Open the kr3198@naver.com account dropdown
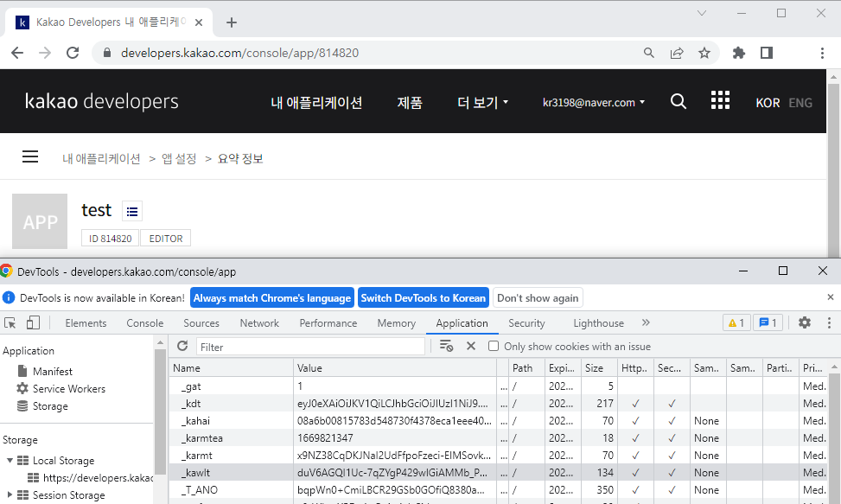 point(594,102)
